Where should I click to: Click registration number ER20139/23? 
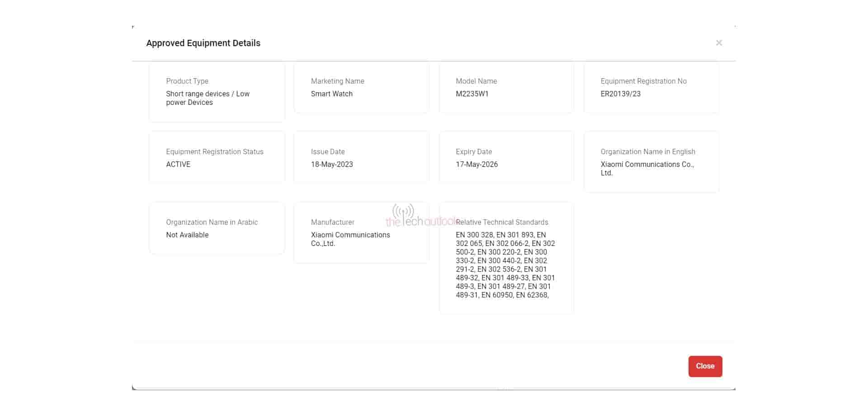[620, 94]
